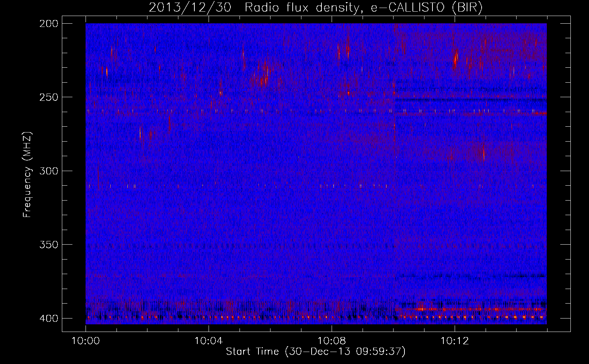This screenshot has width=589, height=364.
Task: Select the 400 frequency tick label
Action: pos(49,318)
